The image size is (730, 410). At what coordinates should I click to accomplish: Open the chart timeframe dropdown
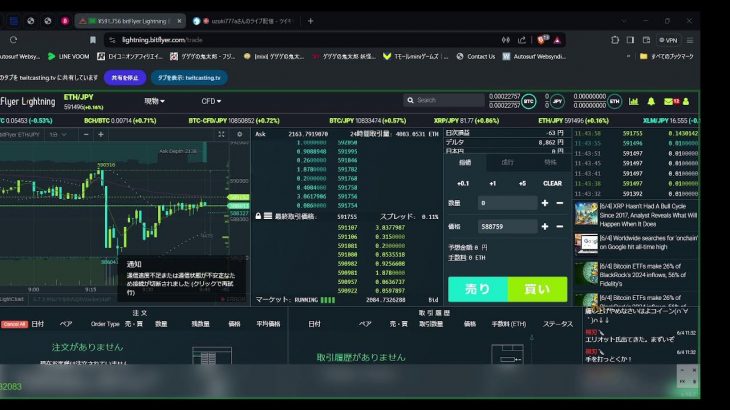[x=58, y=134]
